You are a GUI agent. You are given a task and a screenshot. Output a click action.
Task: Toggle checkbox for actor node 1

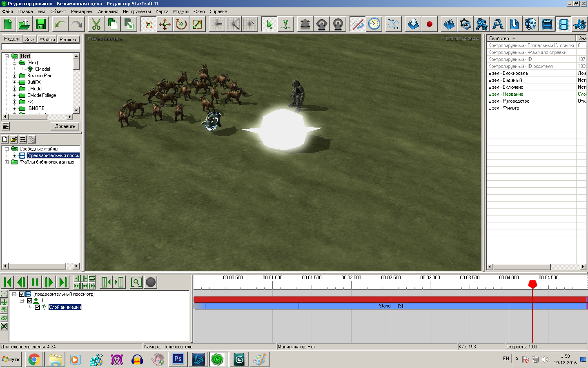click(x=30, y=301)
